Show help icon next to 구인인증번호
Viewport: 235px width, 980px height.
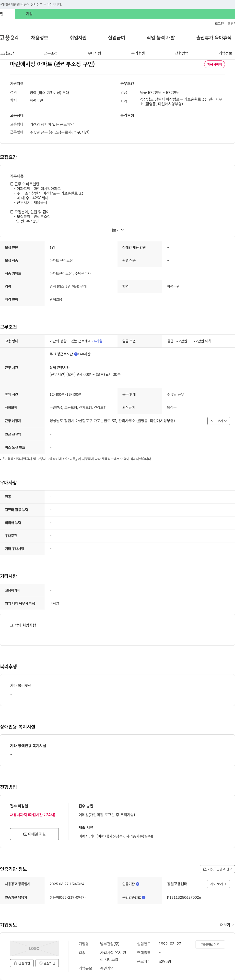pyautogui.click(x=144, y=897)
